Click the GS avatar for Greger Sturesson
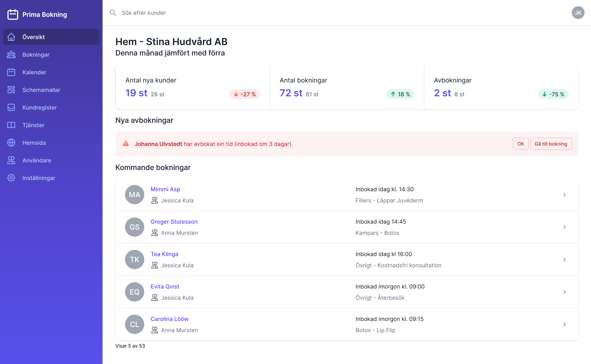Screen dimensions: 591x364 pyautogui.click(x=135, y=227)
